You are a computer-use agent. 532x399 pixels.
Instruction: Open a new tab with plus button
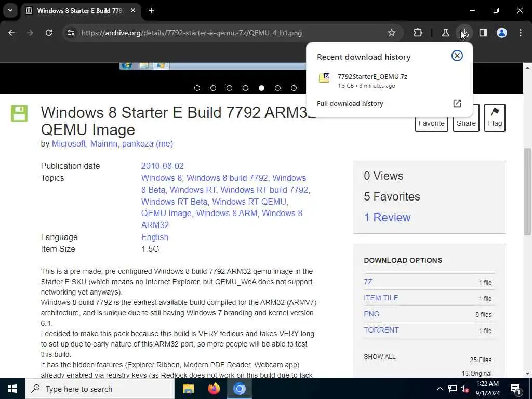point(152,10)
